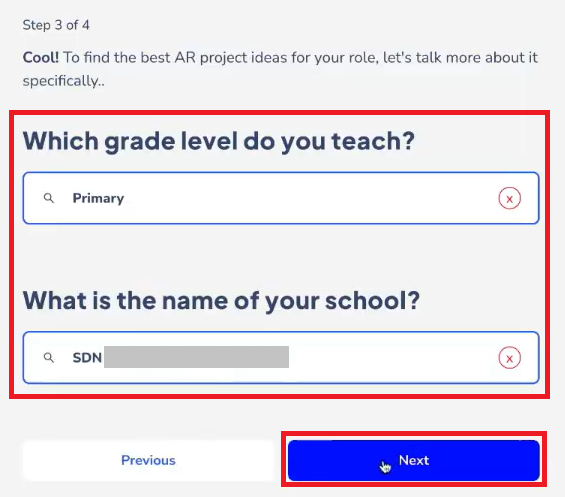Viewport: 565px width, 497px height.
Task: Click the 'SDN' prefix text
Action: (x=87, y=358)
